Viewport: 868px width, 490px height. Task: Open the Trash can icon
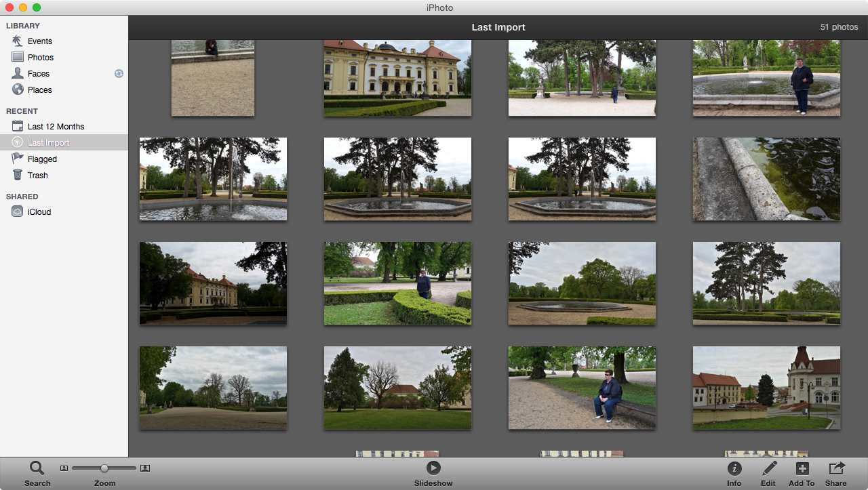pyautogui.click(x=17, y=175)
